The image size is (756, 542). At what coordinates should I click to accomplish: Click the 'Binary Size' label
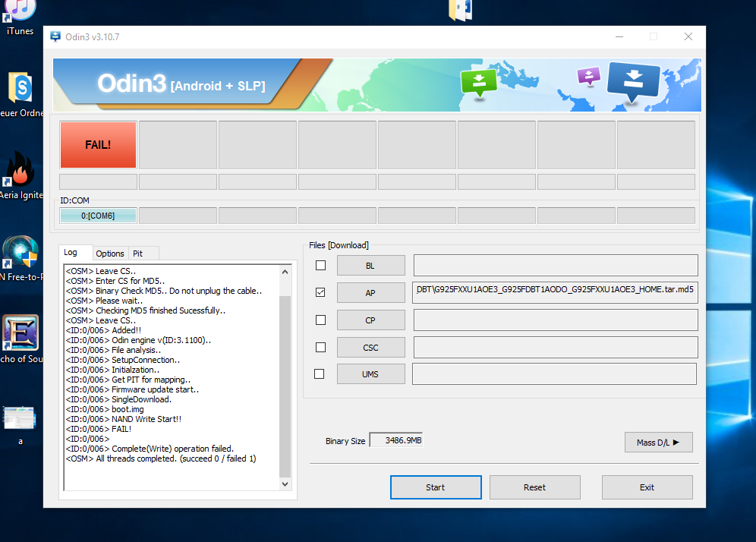[345, 441]
